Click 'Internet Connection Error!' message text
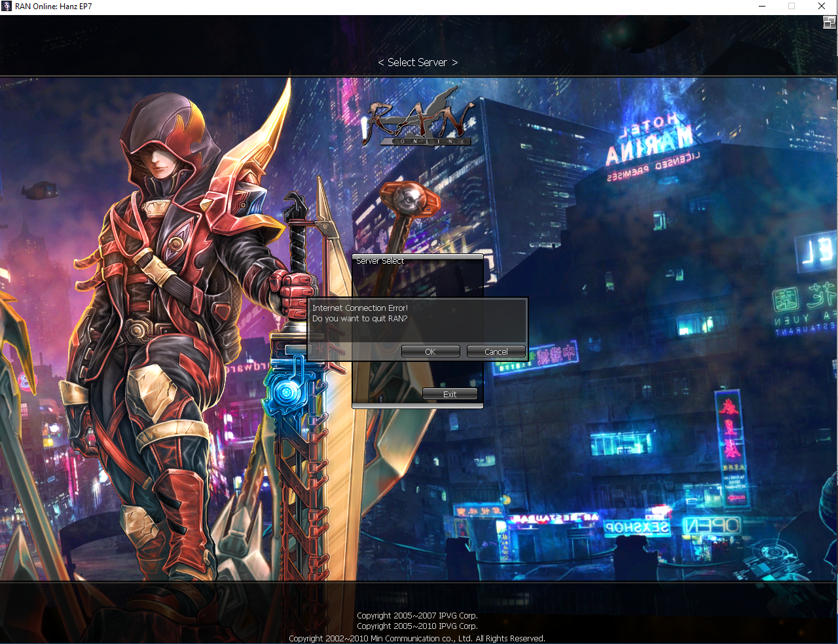This screenshot has width=838, height=644. coord(360,308)
